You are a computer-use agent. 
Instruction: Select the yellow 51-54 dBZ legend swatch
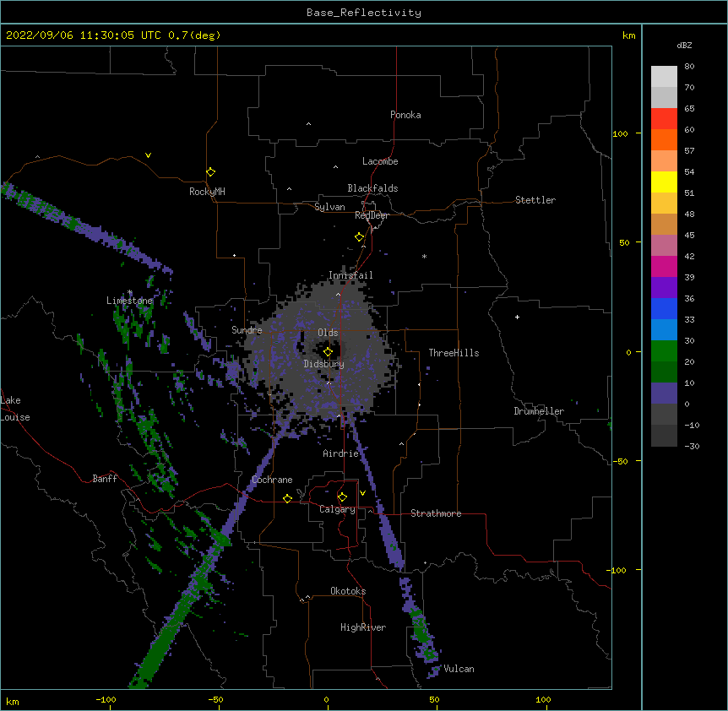click(664, 182)
